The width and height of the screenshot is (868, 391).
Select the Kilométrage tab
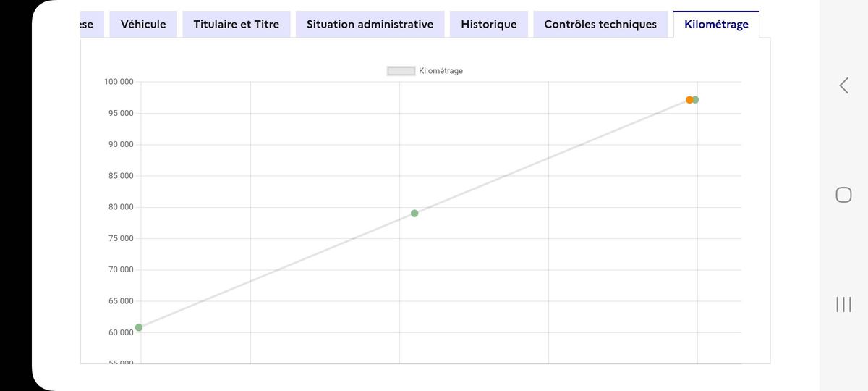[716, 24]
